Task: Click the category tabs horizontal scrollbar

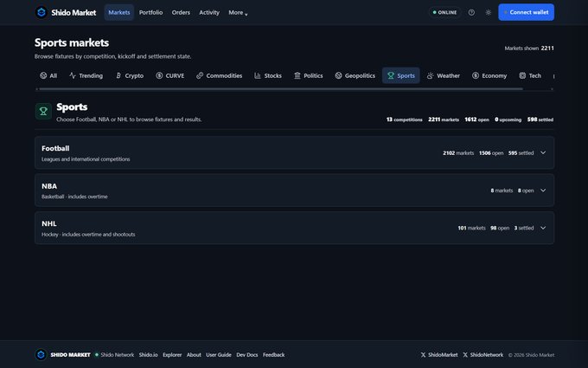Action: (281, 89)
